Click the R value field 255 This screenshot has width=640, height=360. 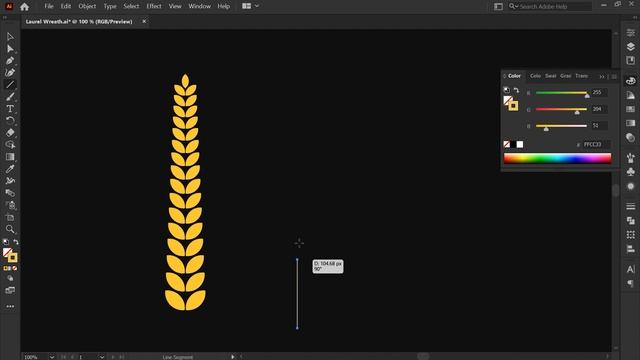599,93
